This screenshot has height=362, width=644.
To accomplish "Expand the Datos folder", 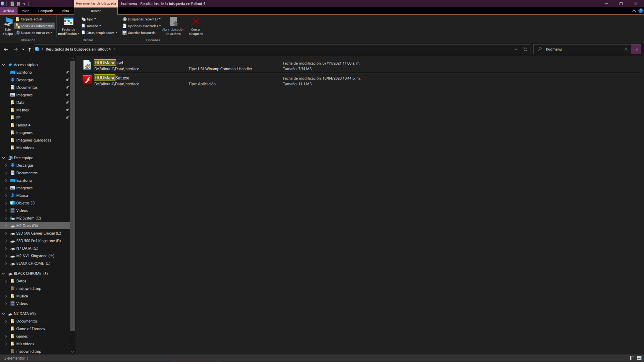I will pyautogui.click(x=6, y=281).
